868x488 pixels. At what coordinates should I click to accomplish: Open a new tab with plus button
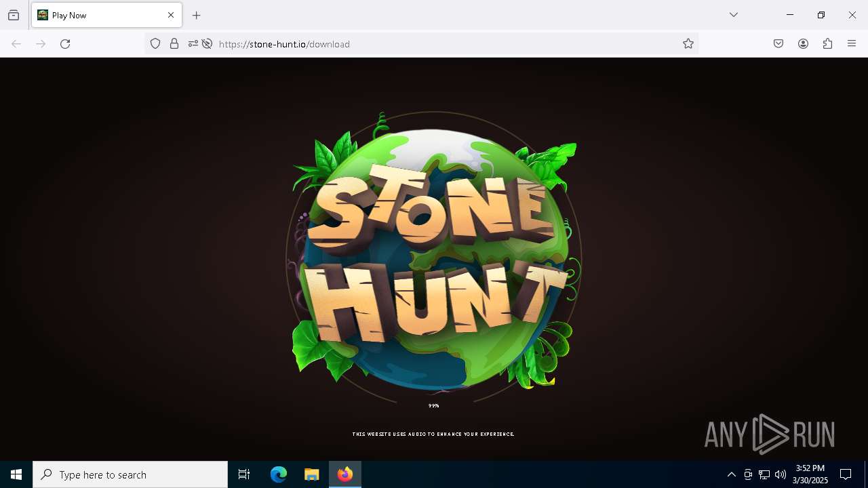(197, 15)
